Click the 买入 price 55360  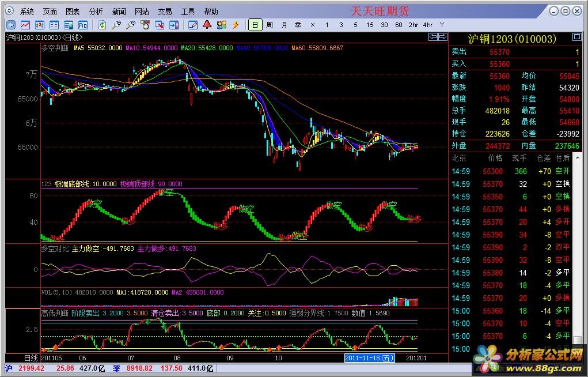500,64
